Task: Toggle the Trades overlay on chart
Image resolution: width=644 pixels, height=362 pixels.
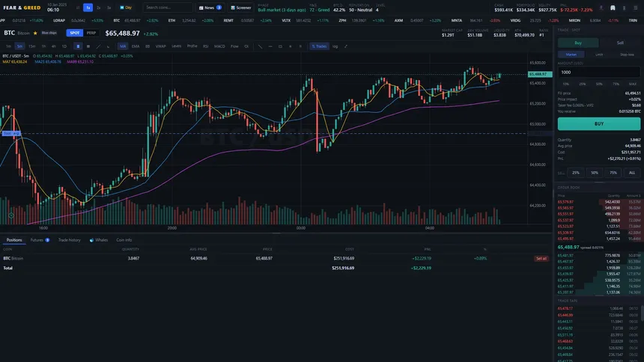Action: click(x=319, y=46)
